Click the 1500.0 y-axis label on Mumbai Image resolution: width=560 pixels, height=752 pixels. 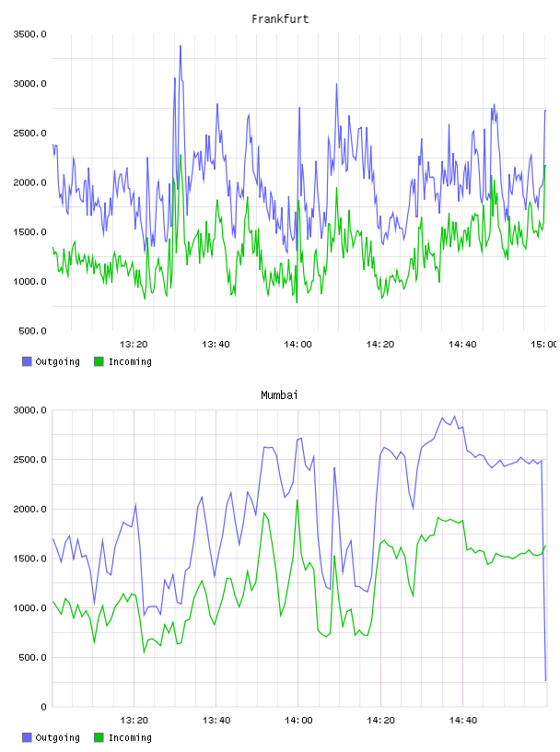coord(29,558)
